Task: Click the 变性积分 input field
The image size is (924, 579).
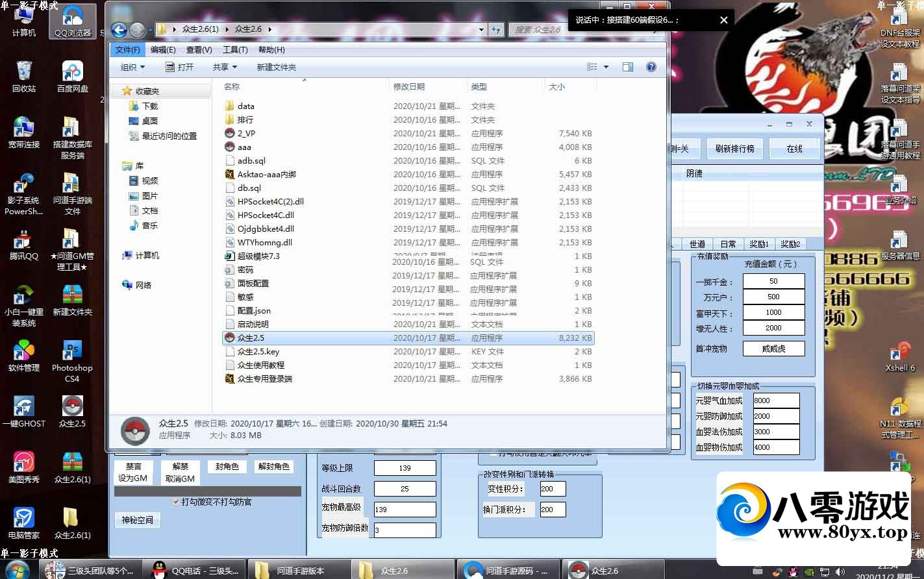Action: [x=553, y=489]
